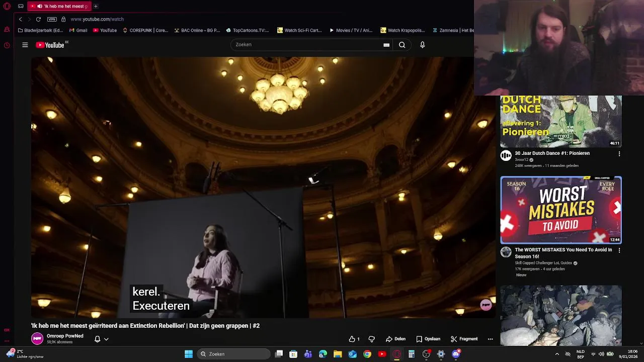Click the PowNed channel watermark on video
Viewport: 644px width, 362px height.
pos(486,305)
